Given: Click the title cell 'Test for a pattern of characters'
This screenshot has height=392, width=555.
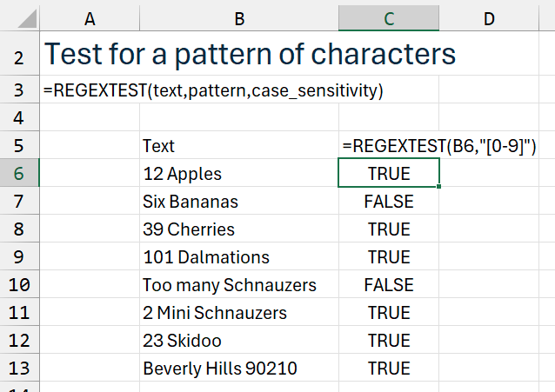Looking at the screenshot, I should click(251, 54).
